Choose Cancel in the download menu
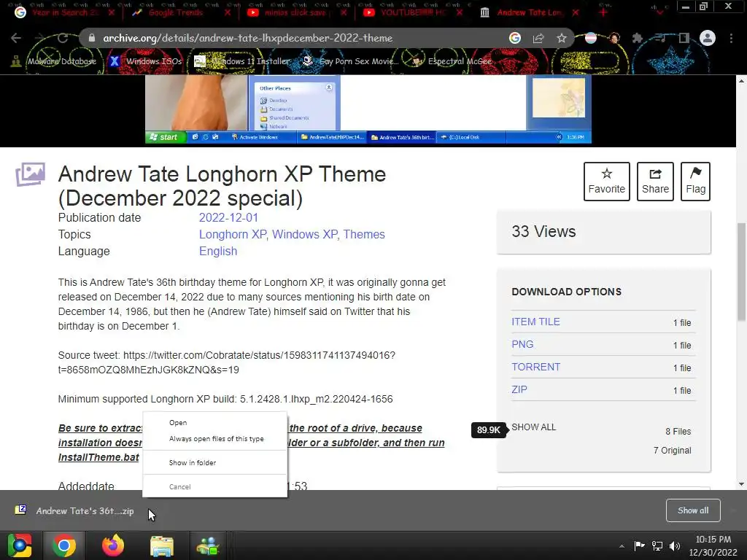Screen dimensions: 747x560 [x=215, y=486]
